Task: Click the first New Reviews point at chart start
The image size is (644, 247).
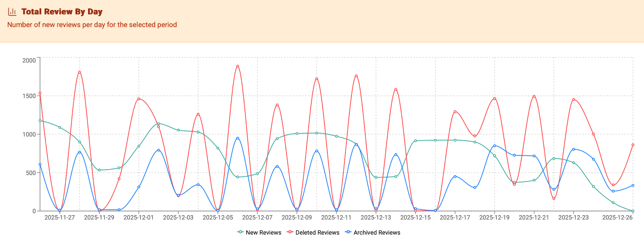Action: (40, 120)
